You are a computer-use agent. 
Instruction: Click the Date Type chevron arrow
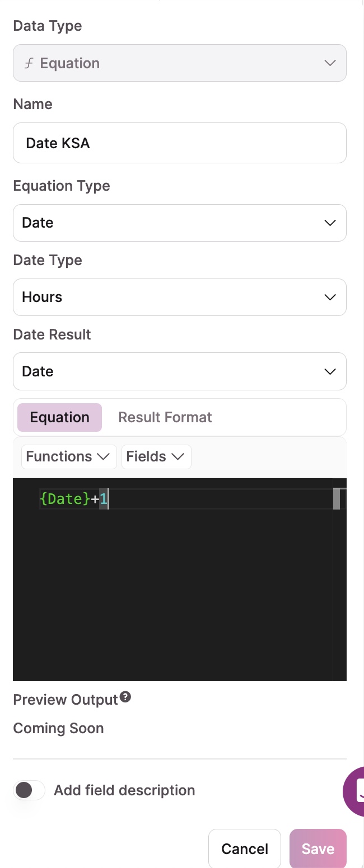[330, 298]
